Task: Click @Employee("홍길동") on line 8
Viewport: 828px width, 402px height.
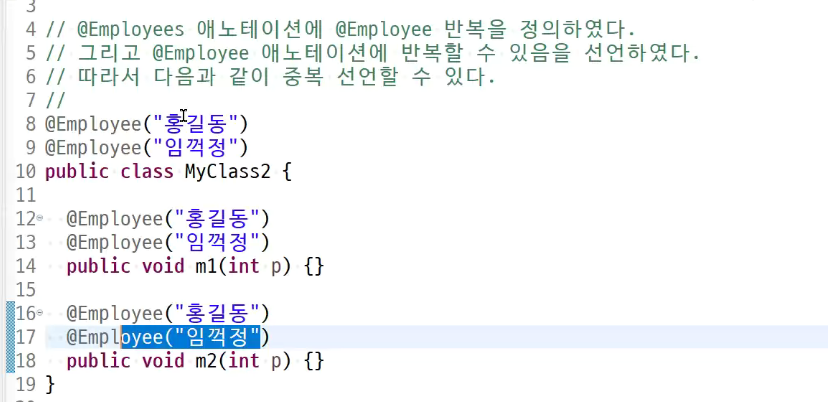Action: (147, 125)
